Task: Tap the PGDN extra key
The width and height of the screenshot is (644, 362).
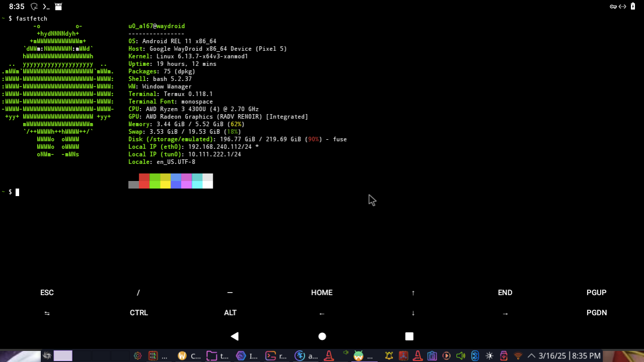Action: coord(596,313)
